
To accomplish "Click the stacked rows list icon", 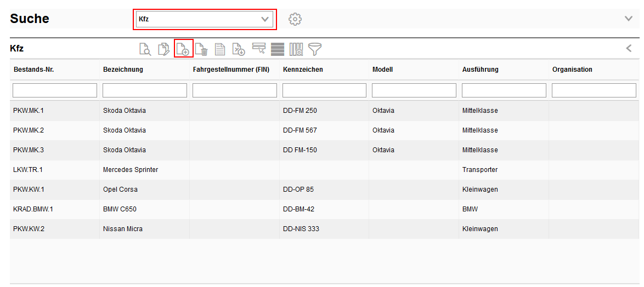I will (278, 49).
